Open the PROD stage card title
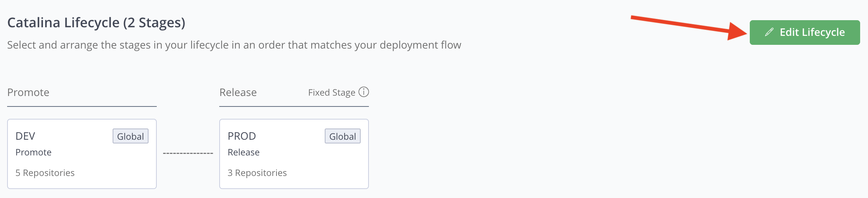Screen dimensions: 868x198 [242, 136]
